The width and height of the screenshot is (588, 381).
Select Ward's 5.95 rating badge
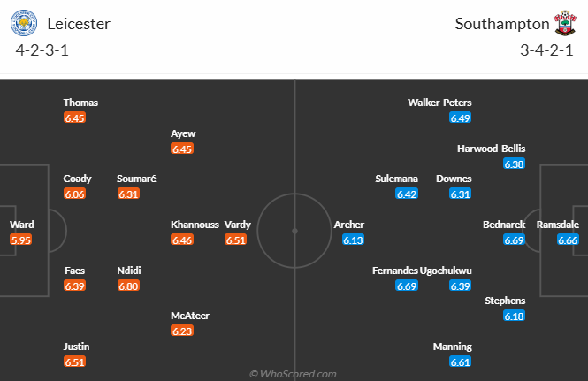click(21, 240)
